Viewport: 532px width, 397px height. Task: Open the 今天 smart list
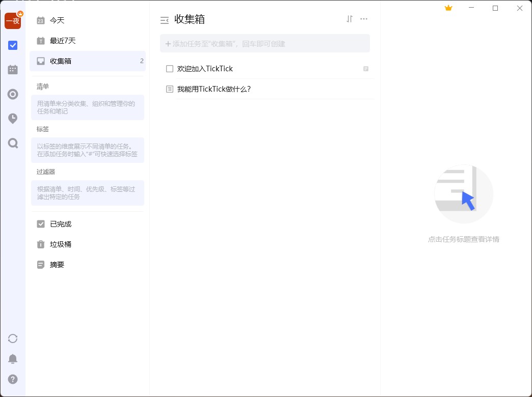[88, 20]
